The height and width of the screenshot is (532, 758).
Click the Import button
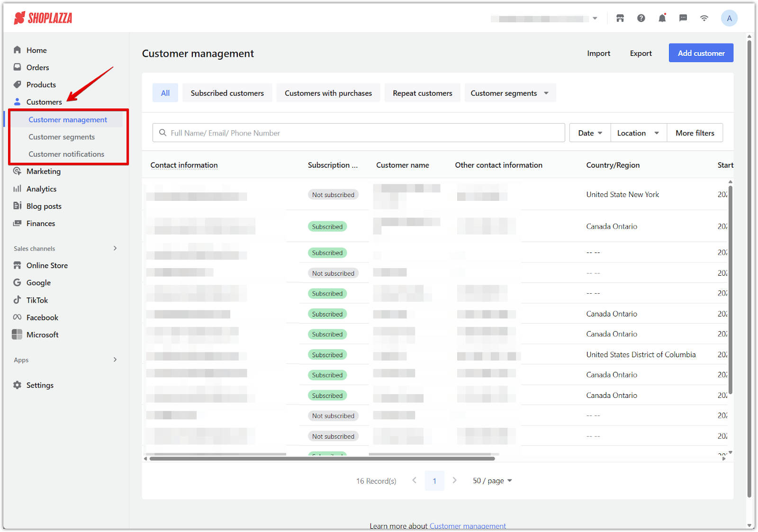tap(599, 54)
